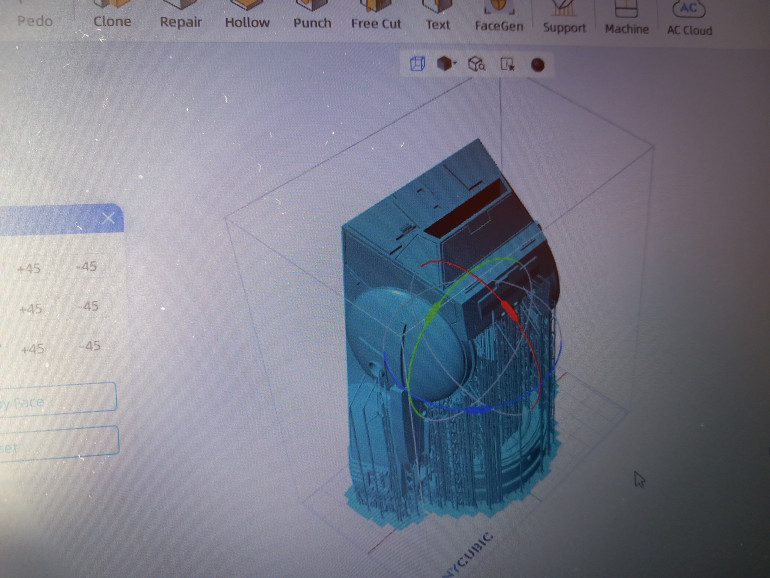Grab the red rotation ring handle
The width and height of the screenshot is (770, 578).
[x=509, y=310]
